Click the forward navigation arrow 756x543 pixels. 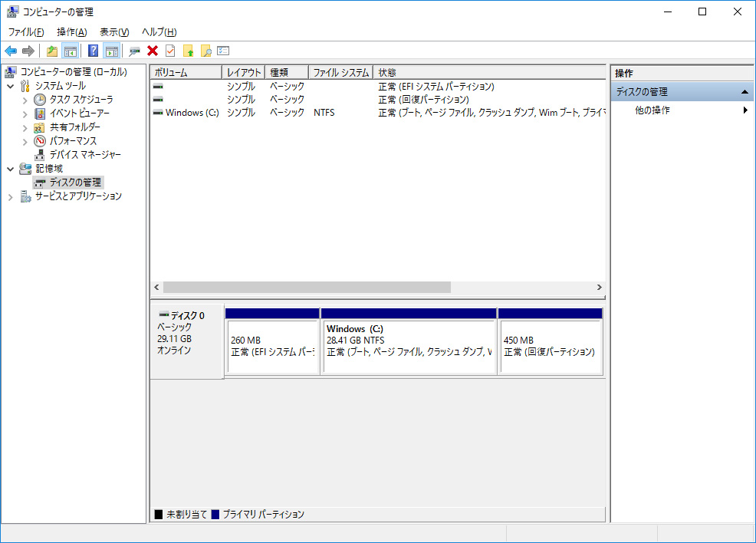[x=29, y=51]
